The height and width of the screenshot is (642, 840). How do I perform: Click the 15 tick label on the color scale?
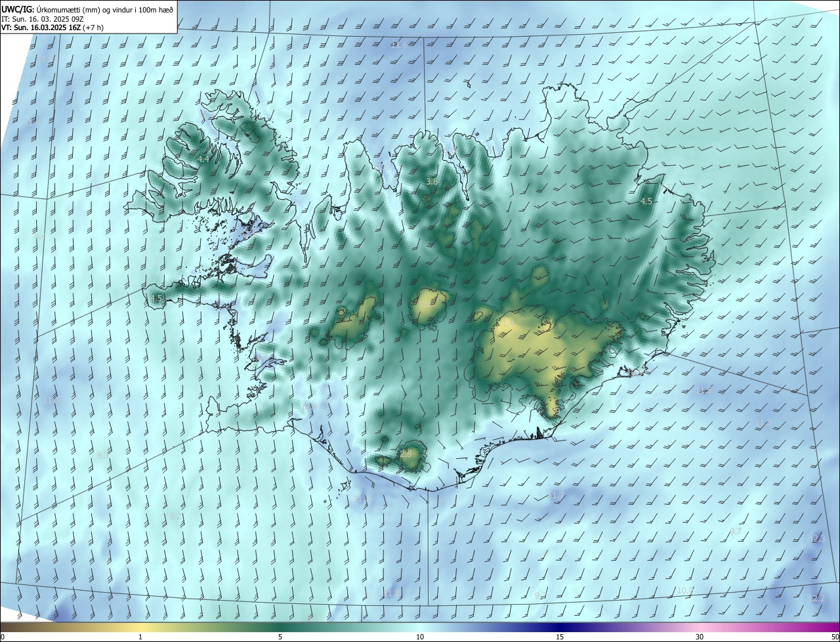(x=560, y=637)
